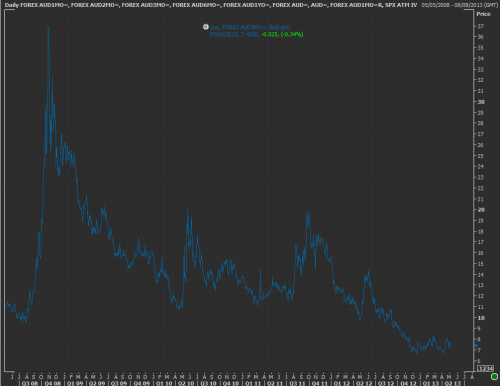Click the 'Q2 09' quarter label
Viewport: 500px width, 386px height.
pyautogui.click(x=97, y=383)
